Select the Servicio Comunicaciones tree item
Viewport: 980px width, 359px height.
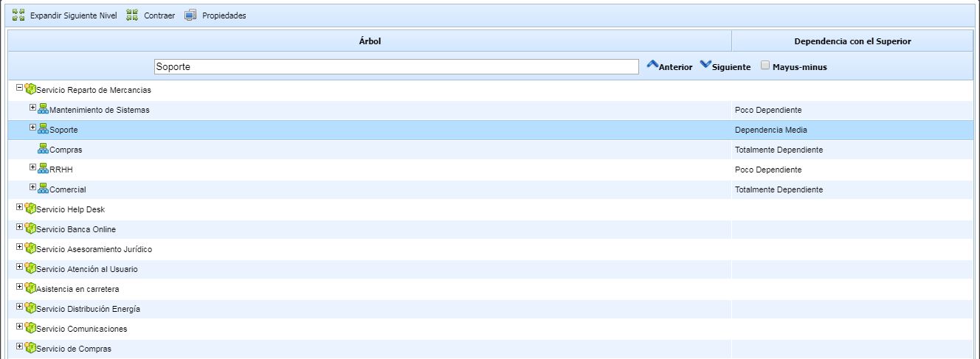pos(81,329)
